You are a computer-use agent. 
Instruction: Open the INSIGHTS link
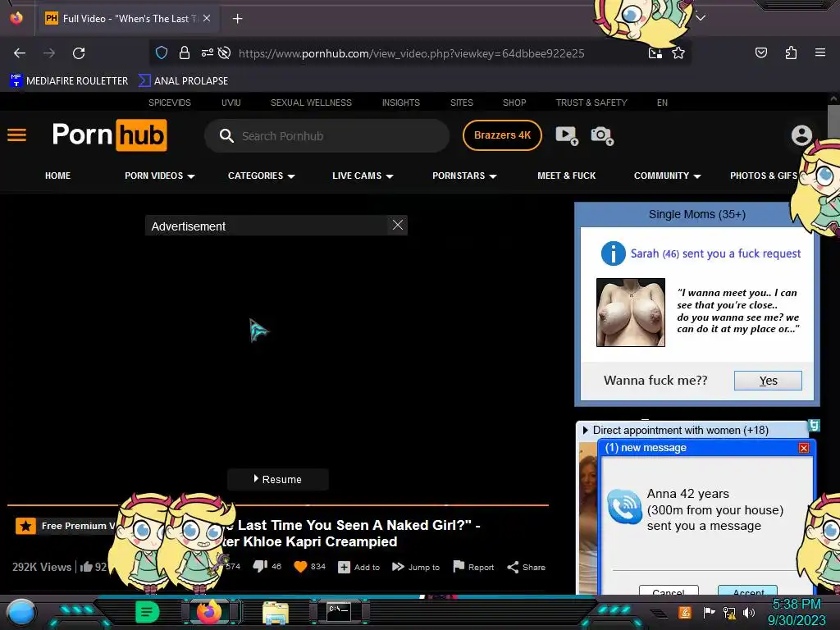click(x=400, y=103)
